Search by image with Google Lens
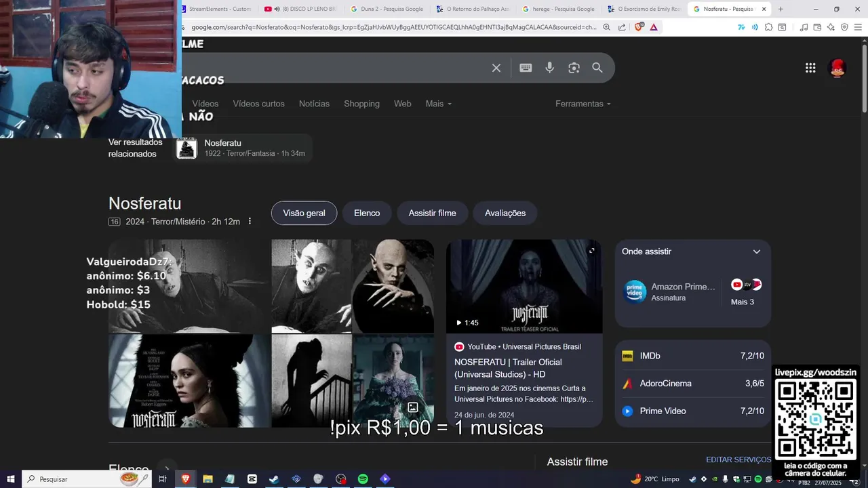 574,68
